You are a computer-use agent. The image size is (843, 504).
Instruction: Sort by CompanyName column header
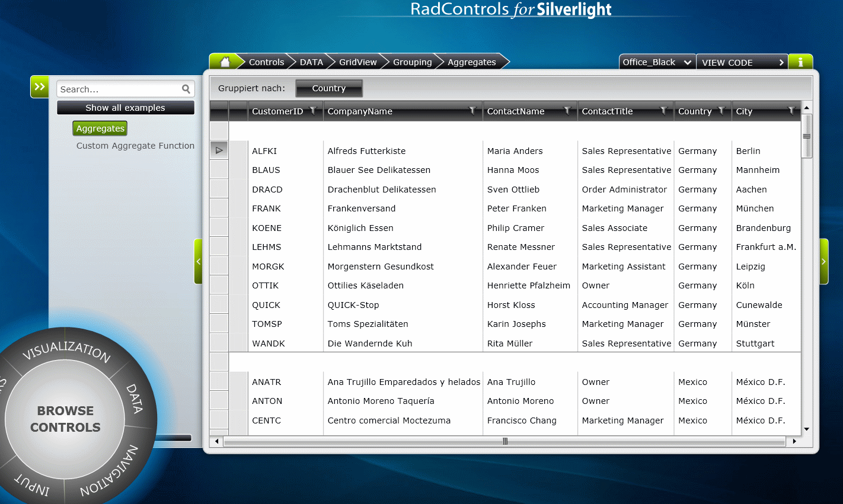click(x=360, y=111)
